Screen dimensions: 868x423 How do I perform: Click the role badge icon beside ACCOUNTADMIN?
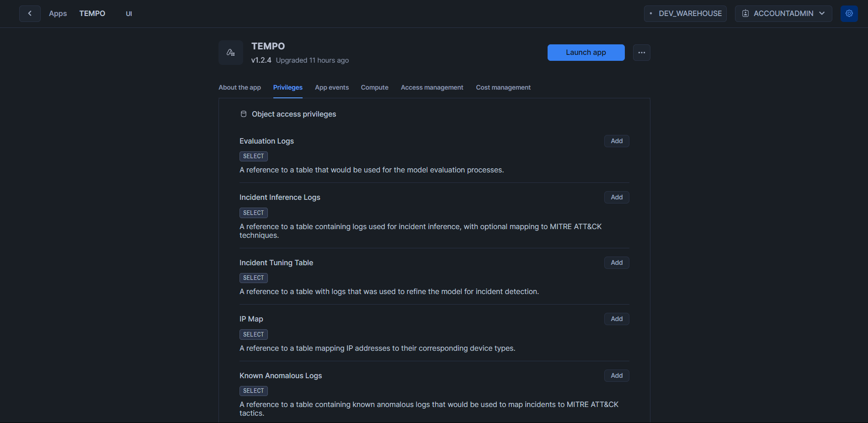(x=746, y=14)
